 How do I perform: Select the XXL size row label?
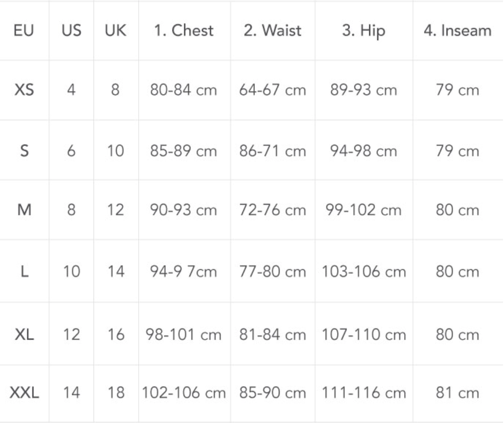tap(24, 393)
